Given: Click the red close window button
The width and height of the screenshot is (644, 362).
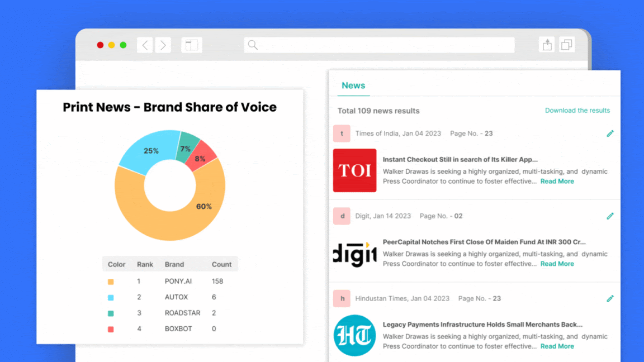Looking at the screenshot, I should [x=100, y=45].
